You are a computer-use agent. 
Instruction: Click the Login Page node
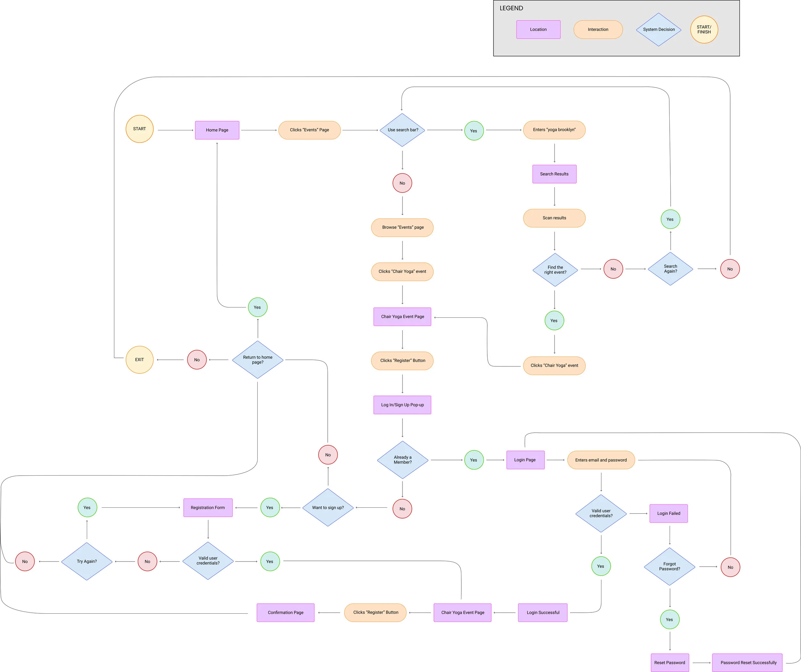click(x=525, y=460)
